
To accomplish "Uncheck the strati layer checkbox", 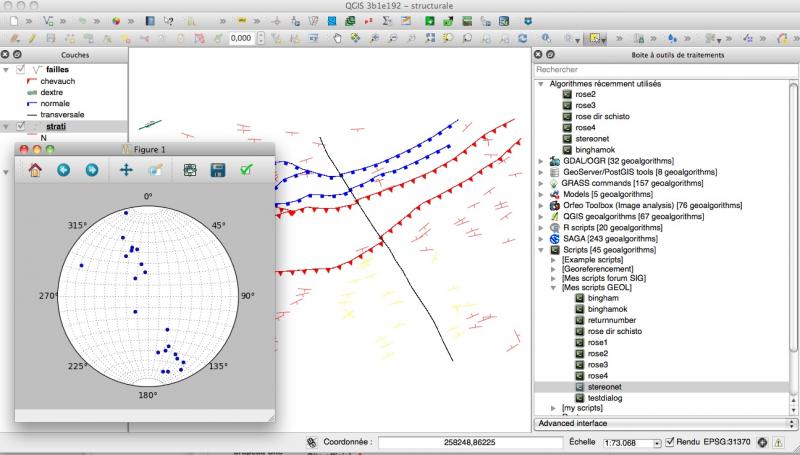I will coord(20,126).
